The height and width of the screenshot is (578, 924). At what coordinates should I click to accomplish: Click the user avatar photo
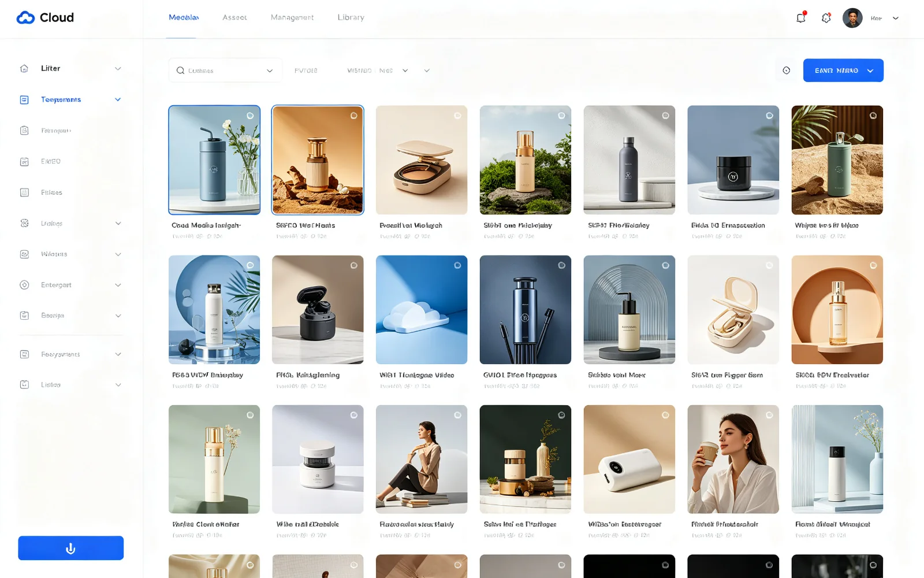852,18
